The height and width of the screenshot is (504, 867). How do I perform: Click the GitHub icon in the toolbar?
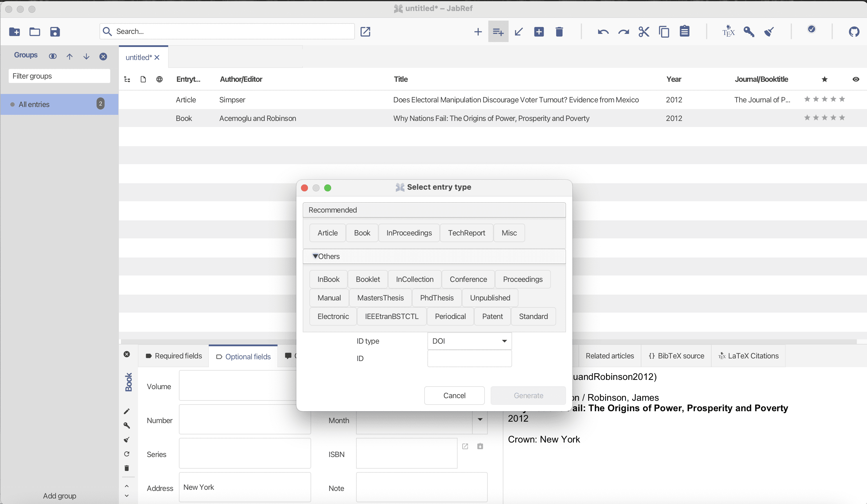coord(854,32)
